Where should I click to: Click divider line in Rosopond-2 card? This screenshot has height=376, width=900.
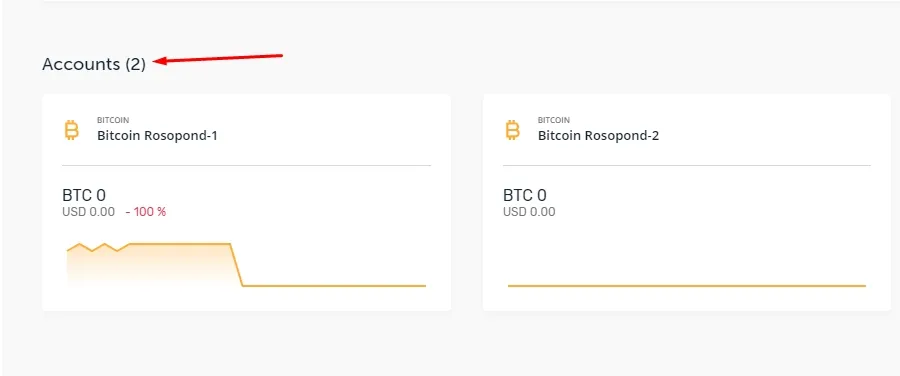(686, 165)
